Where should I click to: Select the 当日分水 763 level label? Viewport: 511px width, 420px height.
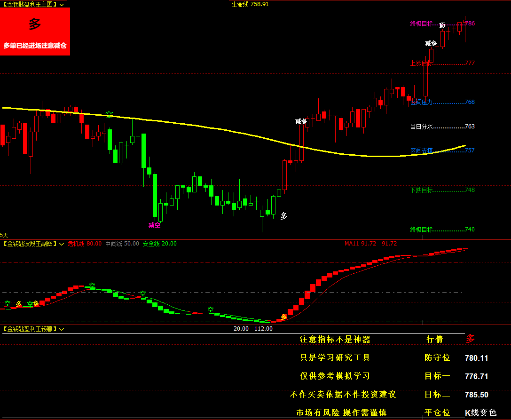click(442, 127)
